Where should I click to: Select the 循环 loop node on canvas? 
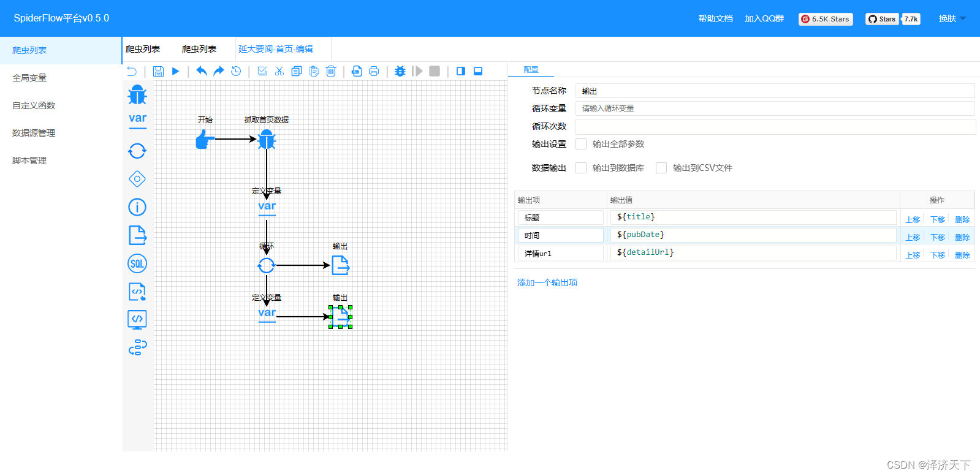(266, 265)
